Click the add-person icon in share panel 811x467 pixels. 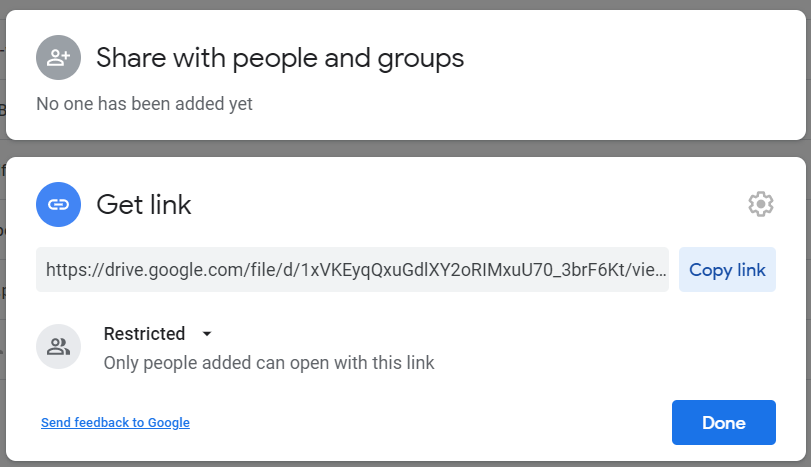58,58
